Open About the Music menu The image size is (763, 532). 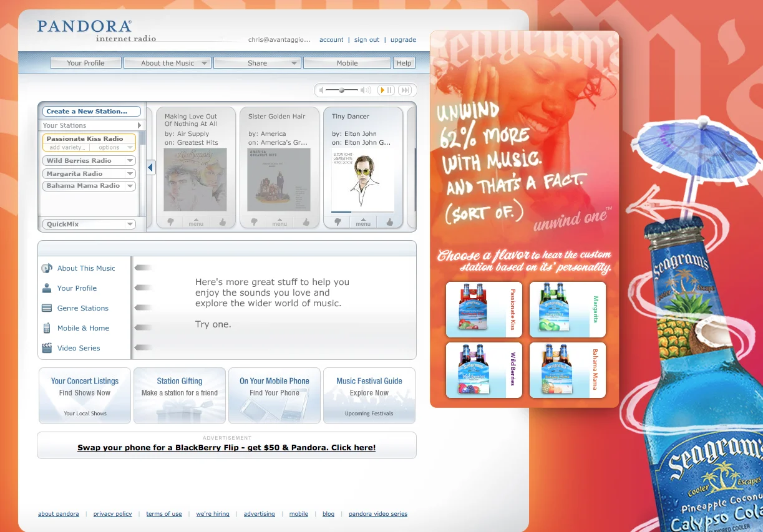coord(167,63)
